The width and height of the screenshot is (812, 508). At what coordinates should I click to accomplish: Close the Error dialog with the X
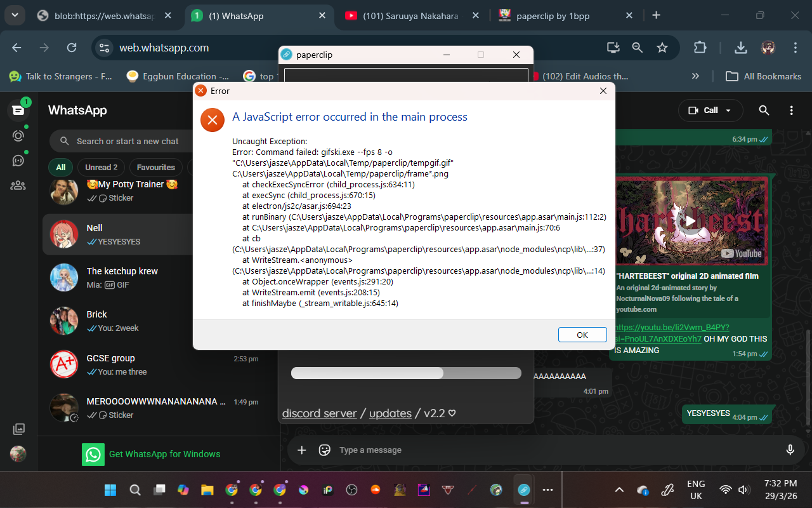(x=603, y=91)
